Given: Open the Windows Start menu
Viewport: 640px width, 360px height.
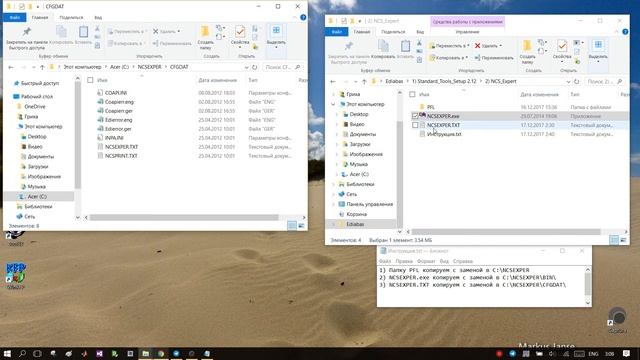Looking at the screenshot, I should tap(7, 353).
